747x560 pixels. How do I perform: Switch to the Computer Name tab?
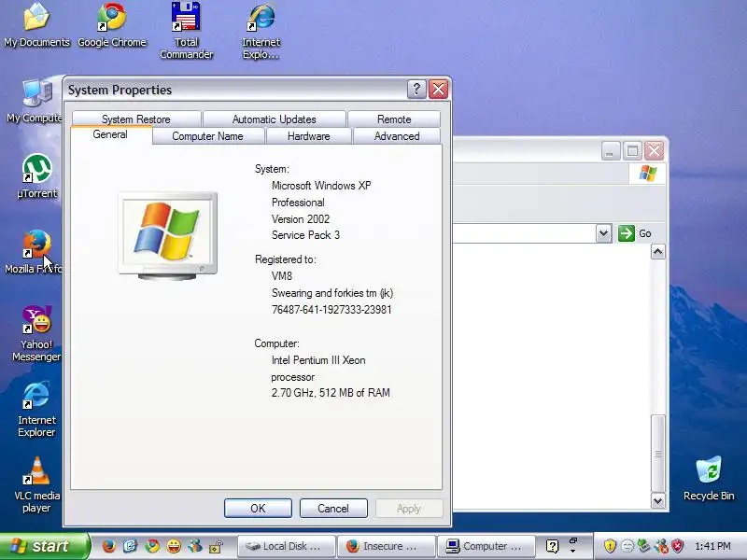pyautogui.click(x=207, y=135)
